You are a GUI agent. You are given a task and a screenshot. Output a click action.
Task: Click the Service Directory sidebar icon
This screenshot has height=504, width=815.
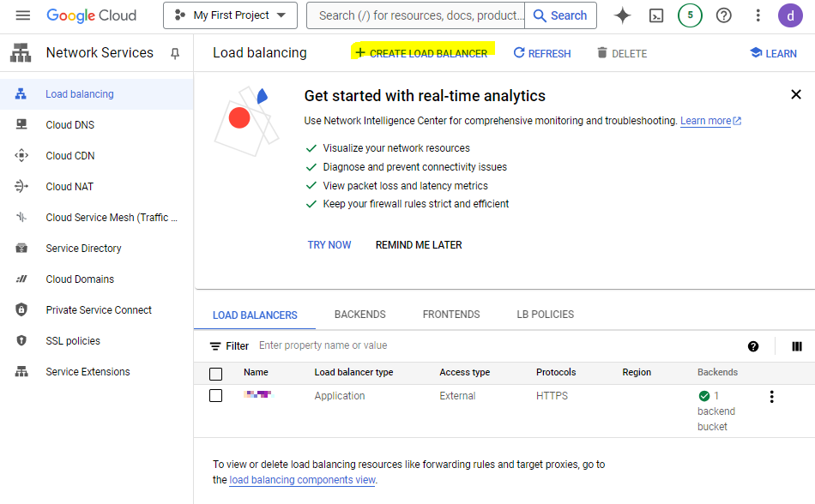[21, 248]
